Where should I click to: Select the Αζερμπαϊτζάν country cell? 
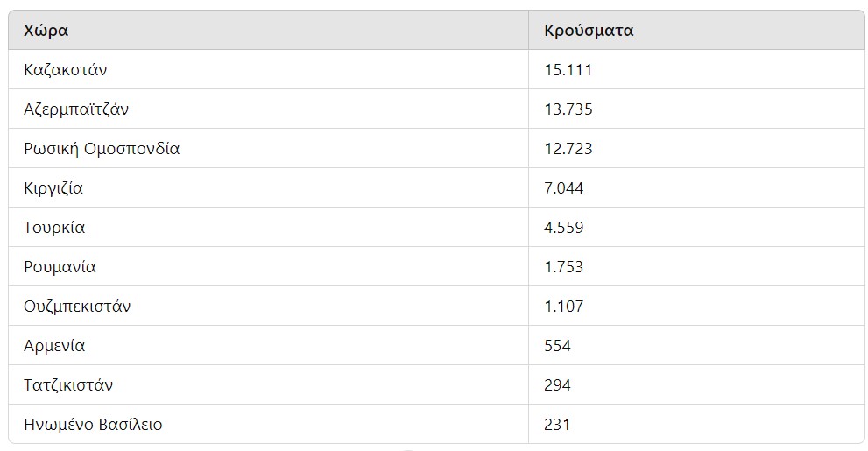[269, 109]
